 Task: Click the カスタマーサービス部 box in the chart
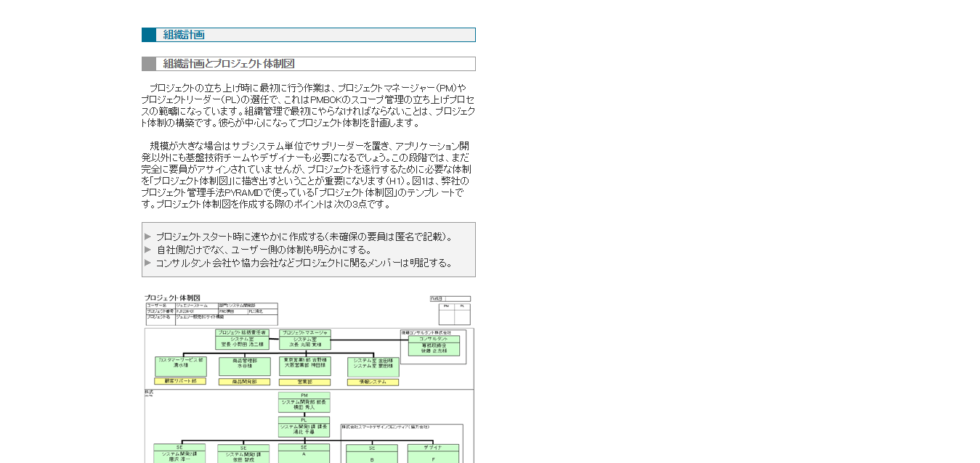point(180,366)
